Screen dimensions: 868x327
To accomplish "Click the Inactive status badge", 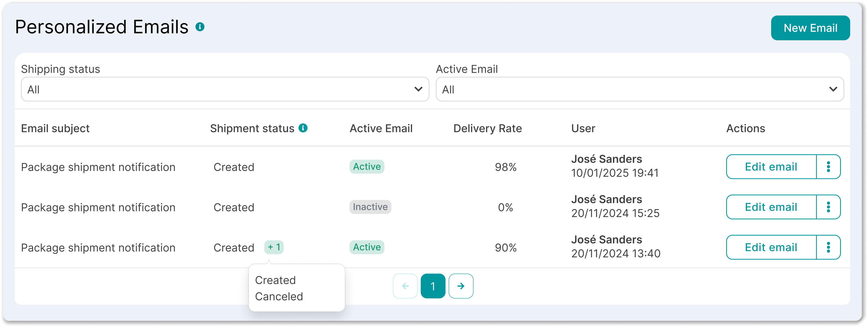I will [x=370, y=207].
